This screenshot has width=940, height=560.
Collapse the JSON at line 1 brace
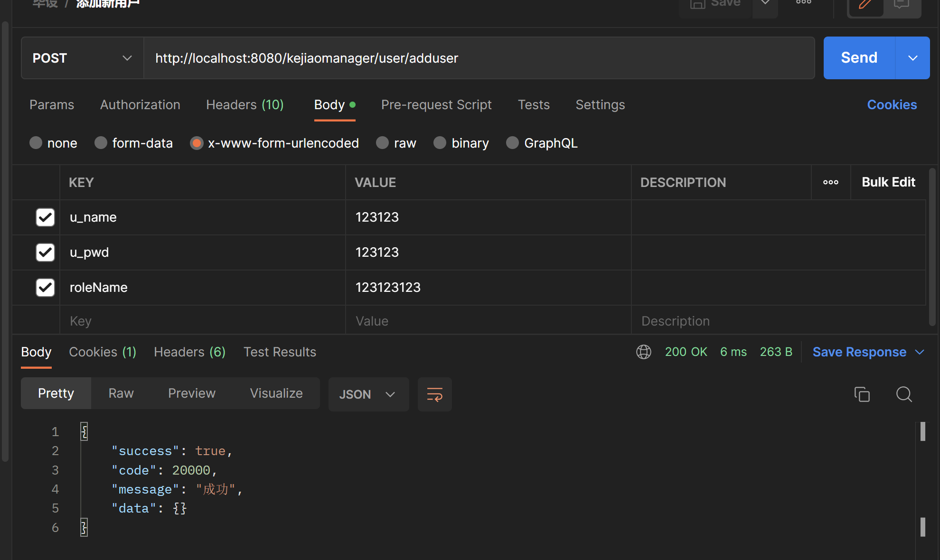coord(84,431)
